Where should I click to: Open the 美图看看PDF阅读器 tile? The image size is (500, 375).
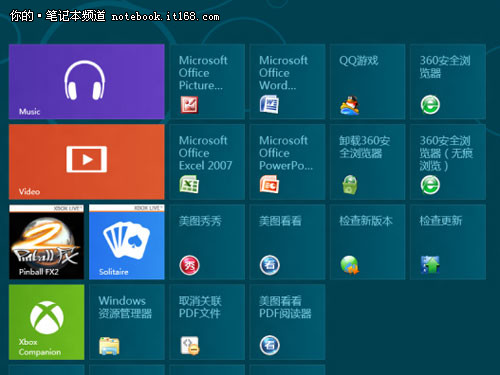coord(287,322)
